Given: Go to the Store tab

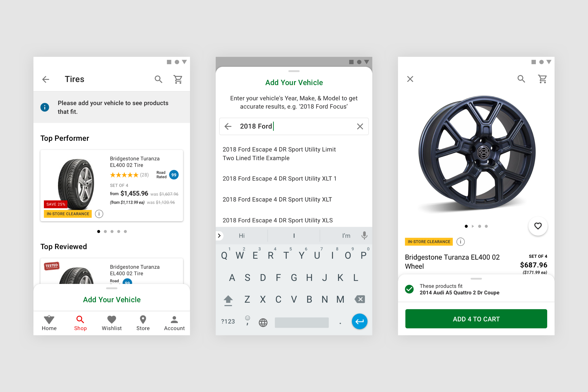Looking at the screenshot, I should pyautogui.click(x=143, y=323).
